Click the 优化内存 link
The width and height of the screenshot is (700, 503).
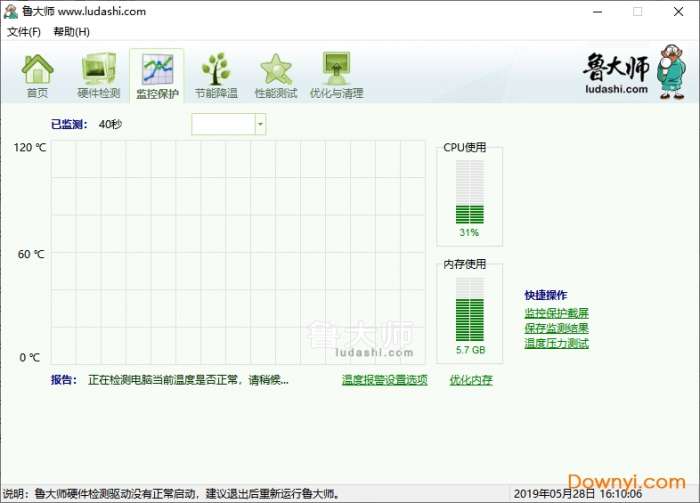471,380
